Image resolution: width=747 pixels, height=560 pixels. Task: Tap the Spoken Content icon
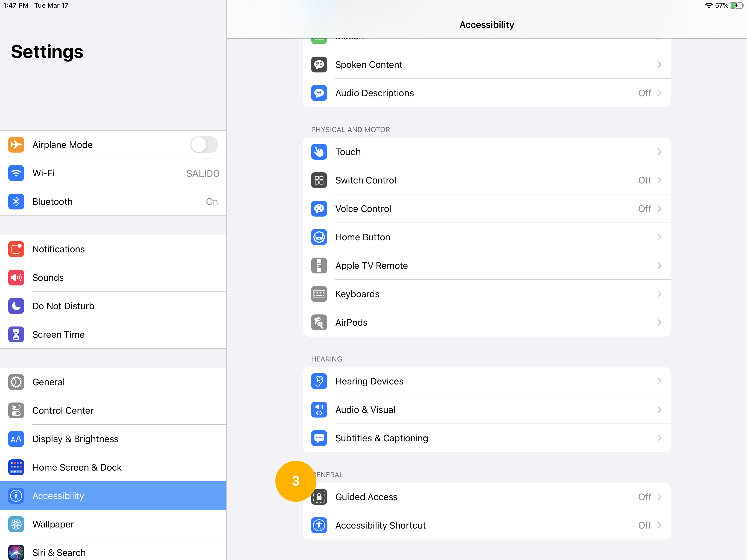pos(319,65)
